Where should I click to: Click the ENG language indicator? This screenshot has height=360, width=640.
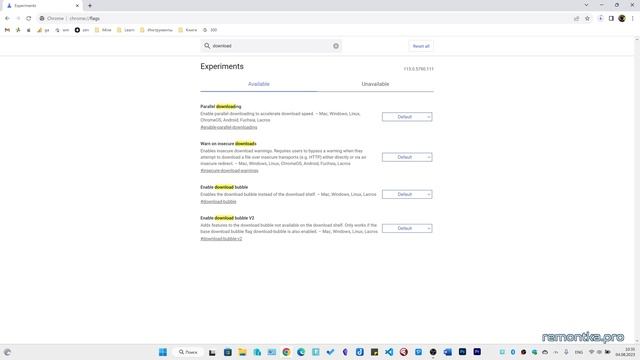(579, 352)
